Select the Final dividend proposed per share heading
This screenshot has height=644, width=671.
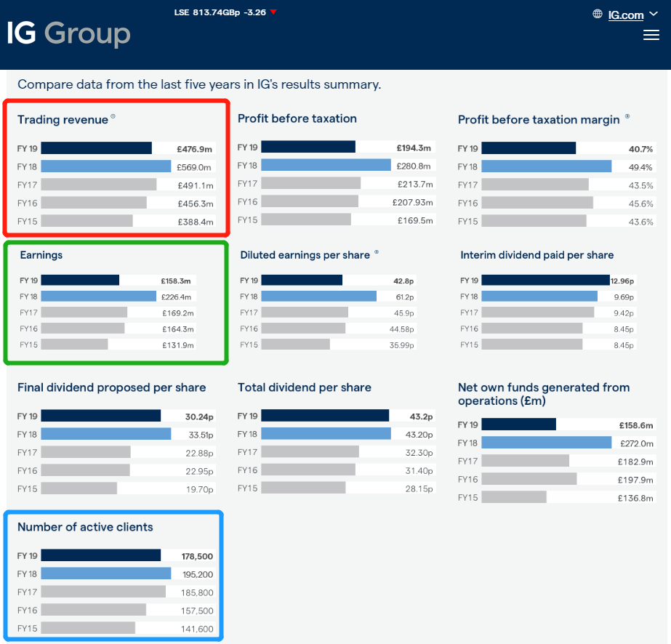(112, 387)
